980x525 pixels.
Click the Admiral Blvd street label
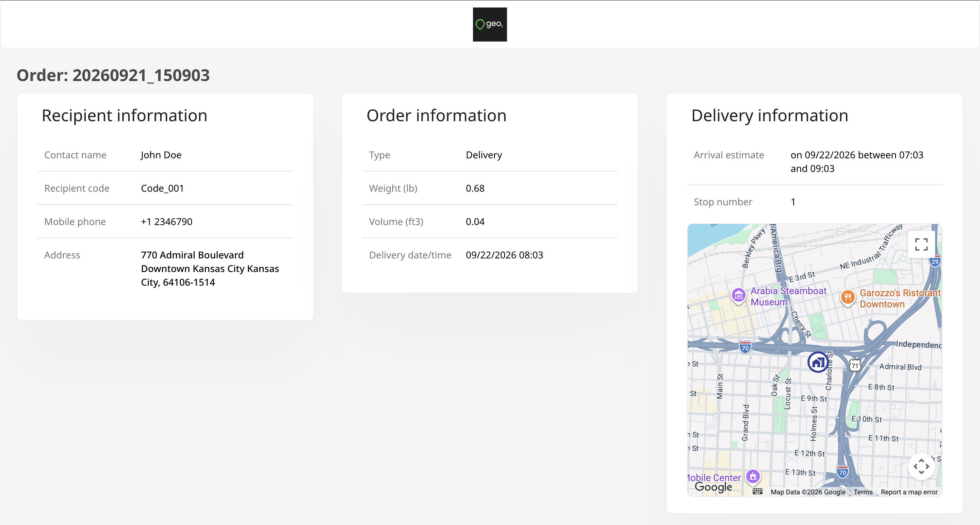click(900, 367)
